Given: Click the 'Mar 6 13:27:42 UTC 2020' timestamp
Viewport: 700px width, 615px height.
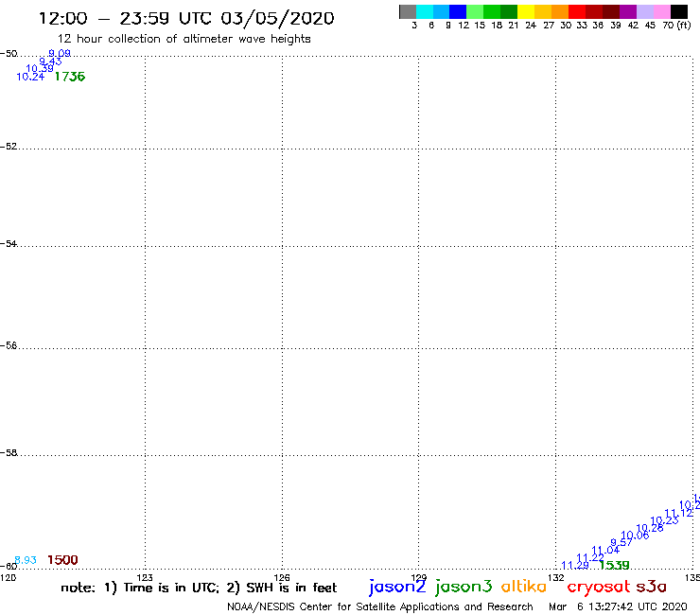Looking at the screenshot, I should (x=618, y=607).
